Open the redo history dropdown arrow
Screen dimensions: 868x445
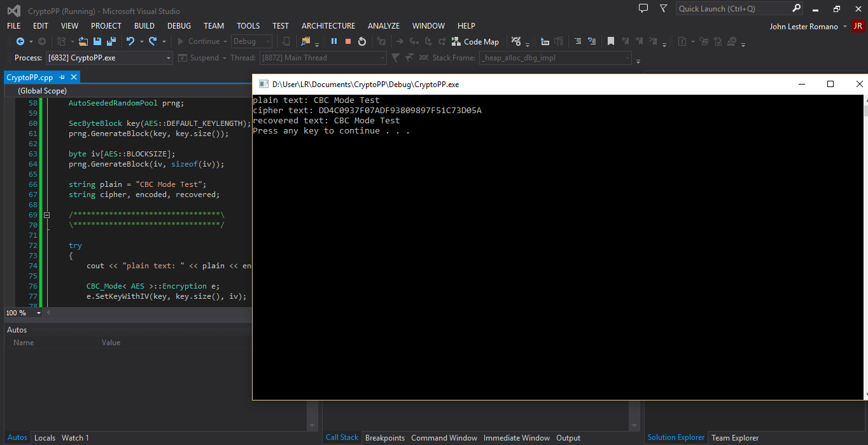coord(164,41)
